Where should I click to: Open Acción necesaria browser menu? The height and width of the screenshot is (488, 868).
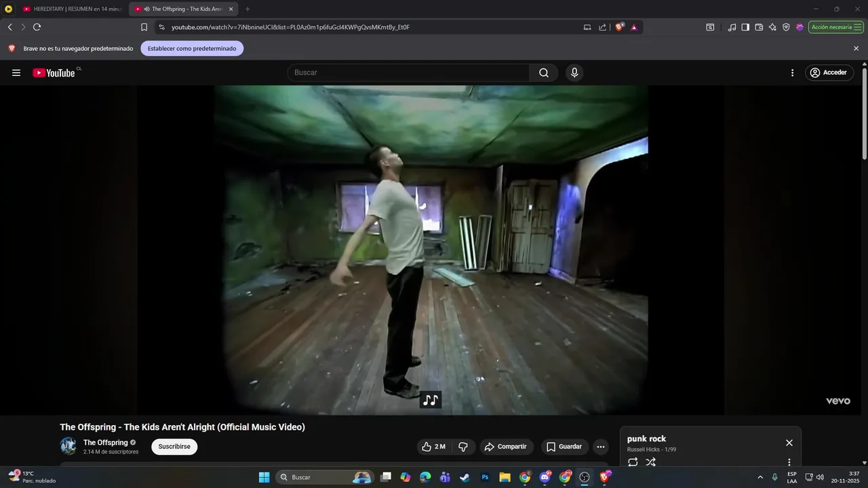click(836, 27)
